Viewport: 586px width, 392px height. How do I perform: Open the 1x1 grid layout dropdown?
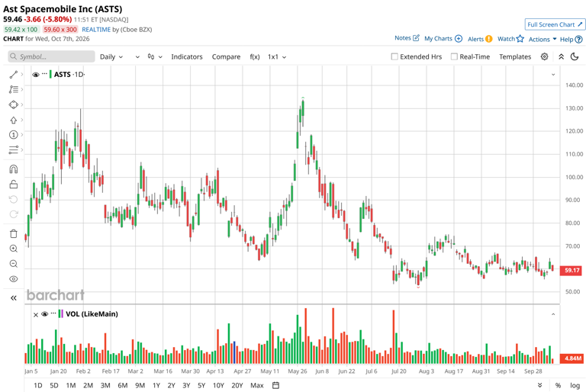click(x=277, y=56)
